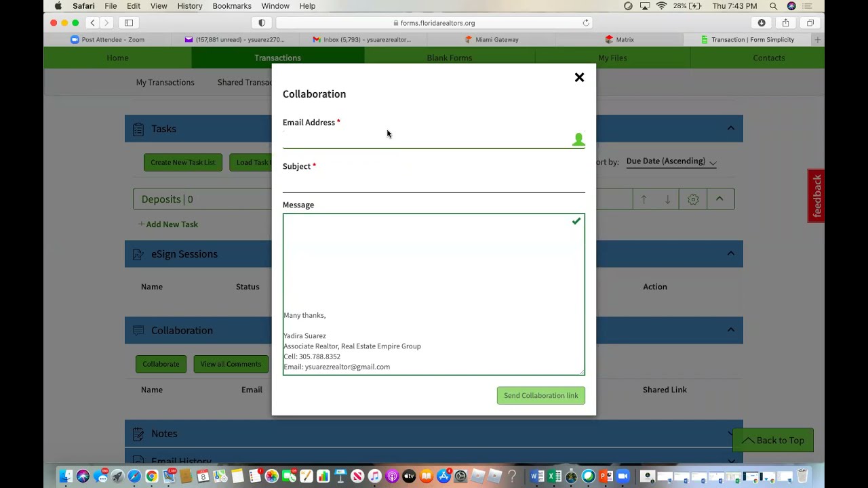868x488 pixels.
Task: Reload the page in address bar
Action: click(x=586, y=23)
